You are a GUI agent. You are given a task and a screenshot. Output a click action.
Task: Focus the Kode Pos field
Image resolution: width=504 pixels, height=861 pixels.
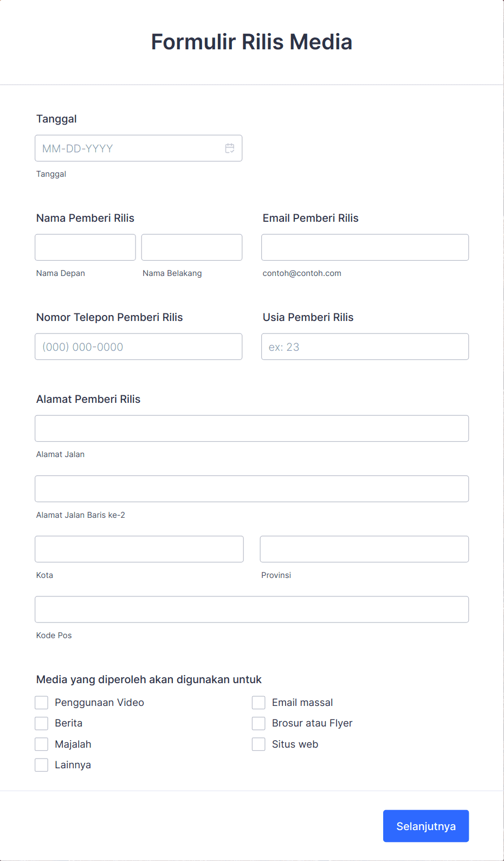coord(252,609)
